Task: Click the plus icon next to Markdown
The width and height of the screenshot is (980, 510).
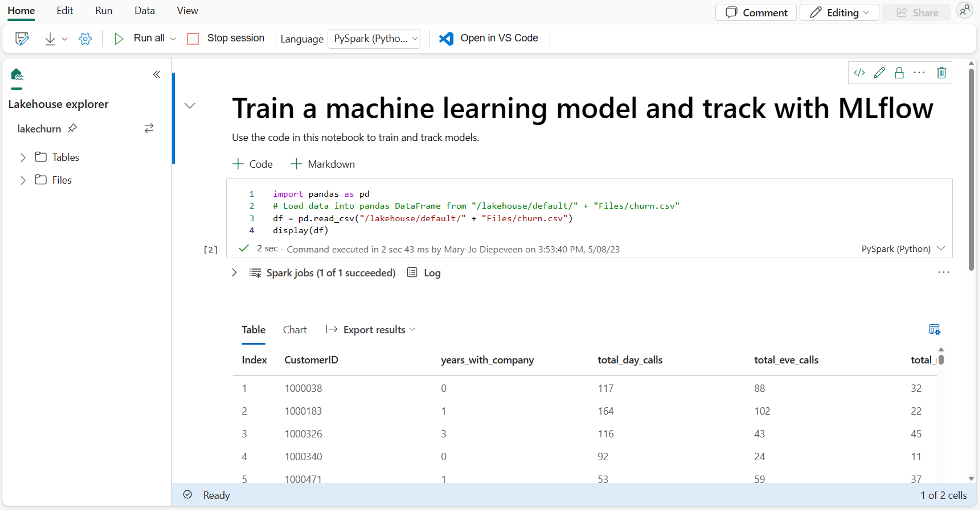Action: [x=296, y=164]
